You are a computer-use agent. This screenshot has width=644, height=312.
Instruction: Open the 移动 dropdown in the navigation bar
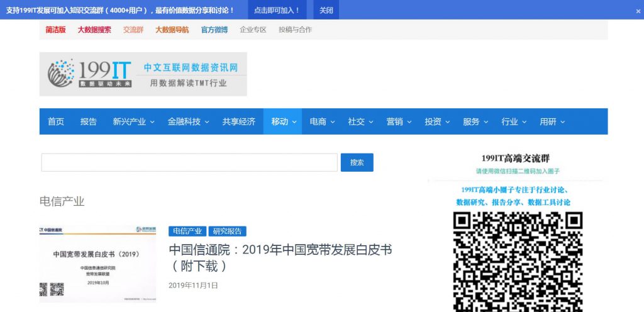pos(284,121)
